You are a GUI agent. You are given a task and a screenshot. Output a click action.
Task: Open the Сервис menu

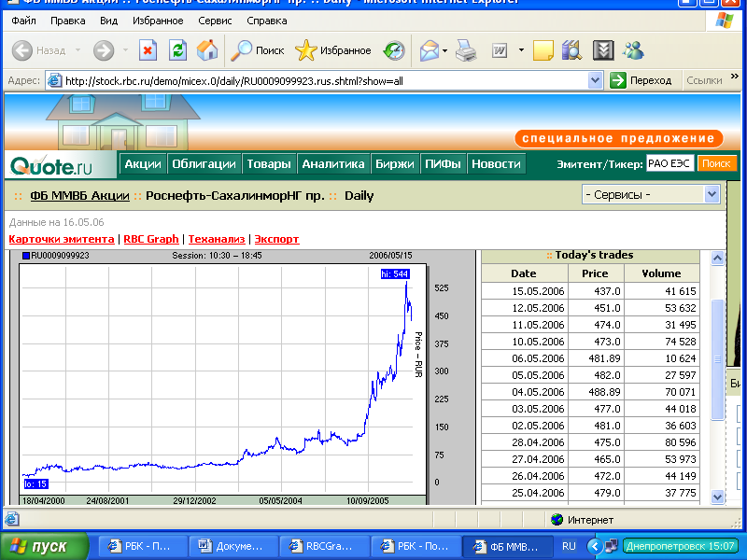tap(215, 21)
